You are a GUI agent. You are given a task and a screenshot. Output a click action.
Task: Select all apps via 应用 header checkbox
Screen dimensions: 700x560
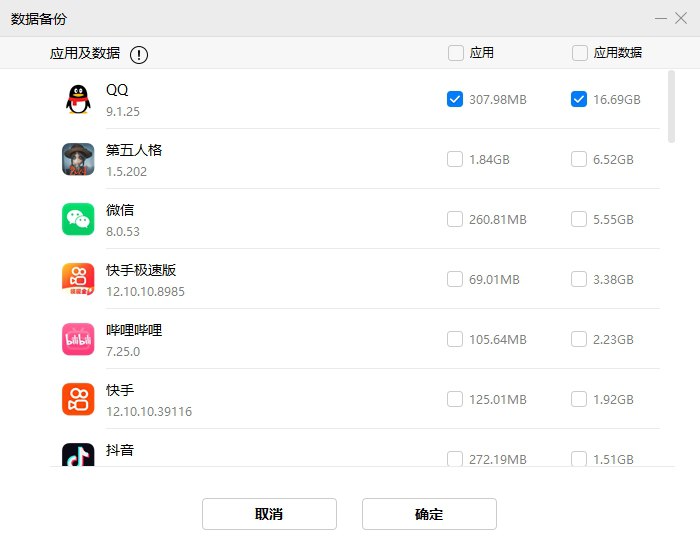point(456,53)
